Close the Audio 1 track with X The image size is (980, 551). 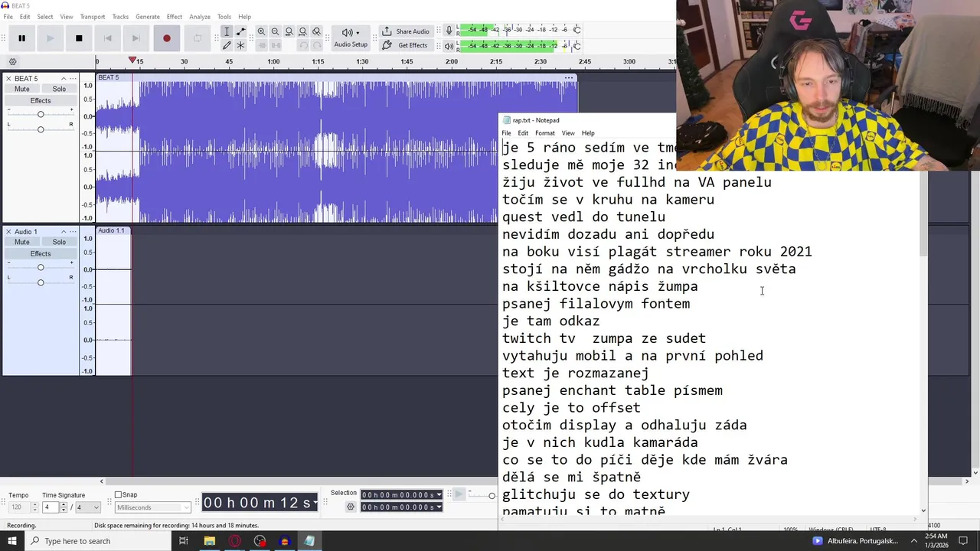[x=8, y=232]
